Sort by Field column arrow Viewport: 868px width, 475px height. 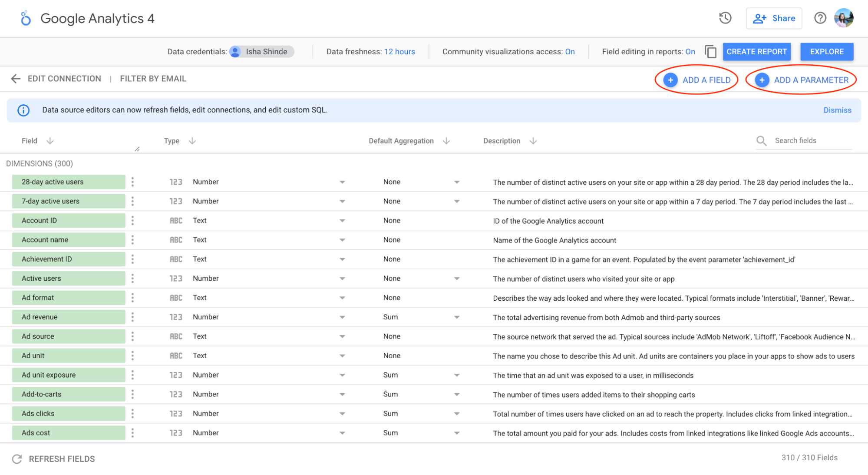pyautogui.click(x=50, y=141)
